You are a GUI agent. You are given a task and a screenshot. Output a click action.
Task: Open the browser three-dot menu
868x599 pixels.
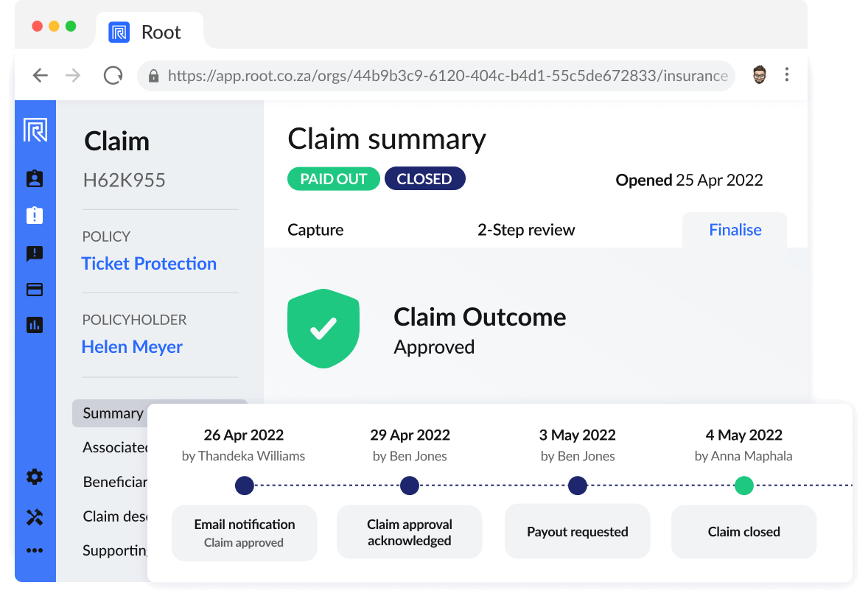(x=787, y=74)
